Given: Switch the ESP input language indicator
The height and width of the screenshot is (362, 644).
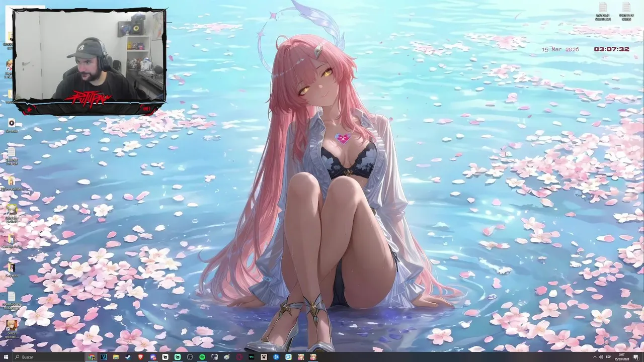Looking at the screenshot, I should [x=609, y=357].
